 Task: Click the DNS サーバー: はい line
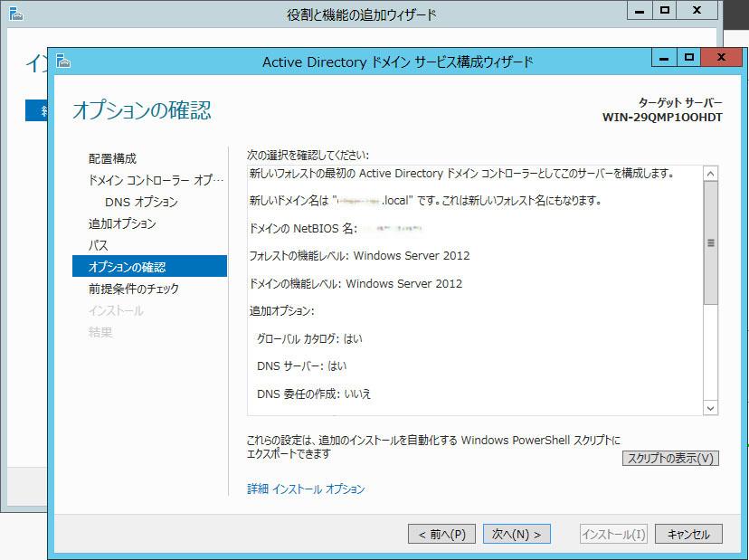tap(302, 366)
